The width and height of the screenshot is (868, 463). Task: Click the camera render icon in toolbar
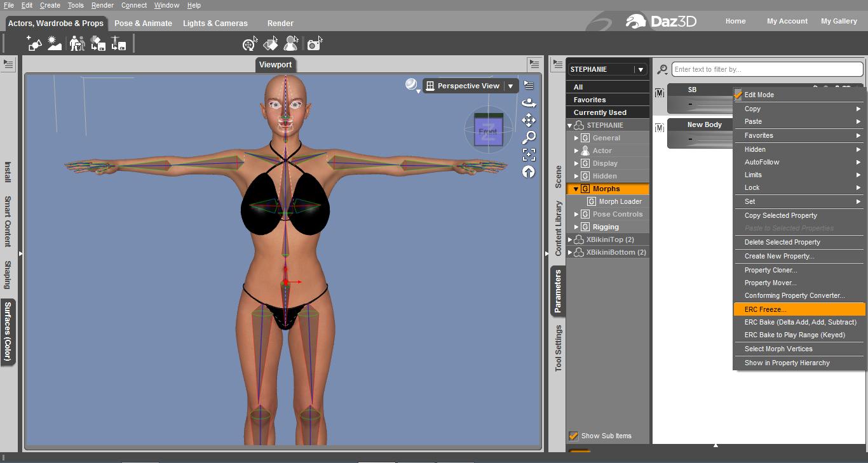(315, 43)
